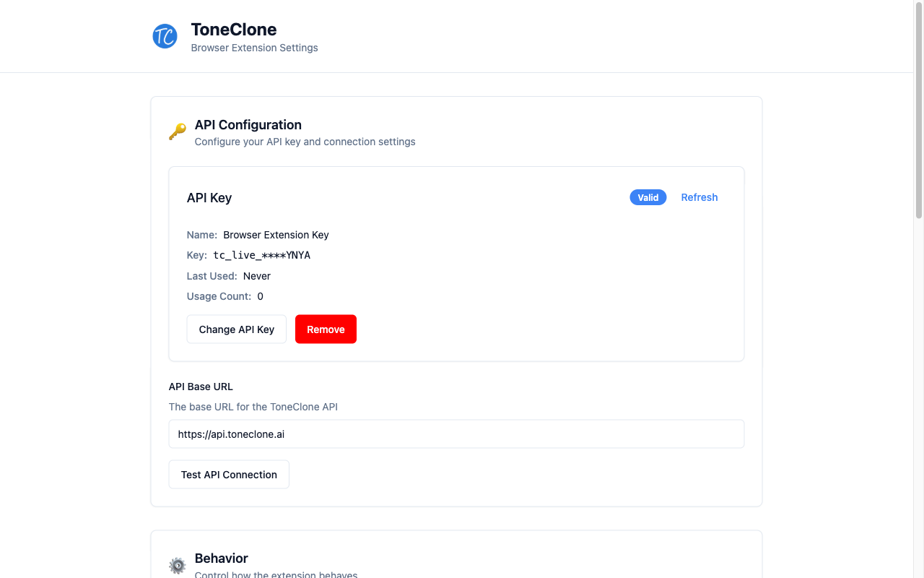
Task: Click the Name value Browser Extension Key
Action: pyautogui.click(x=276, y=235)
